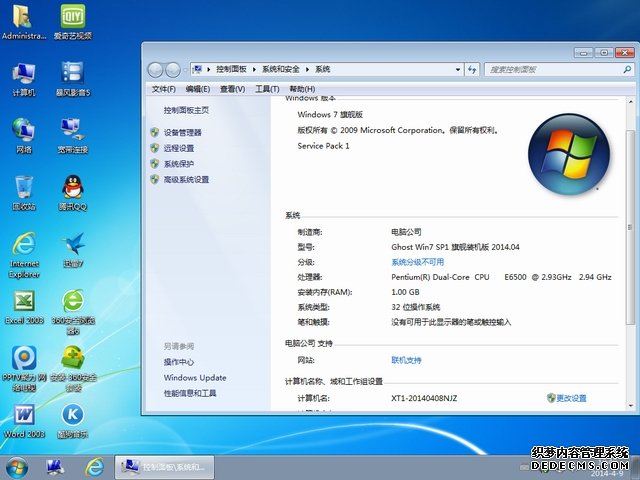Open 操作中心 under 另请参阅
This screenshot has width=640, height=480.
coord(179,362)
